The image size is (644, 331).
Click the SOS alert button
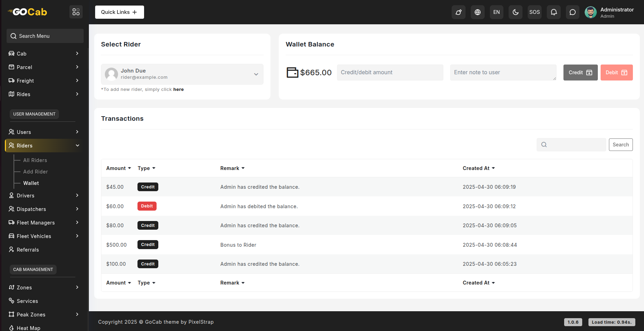coord(534,12)
